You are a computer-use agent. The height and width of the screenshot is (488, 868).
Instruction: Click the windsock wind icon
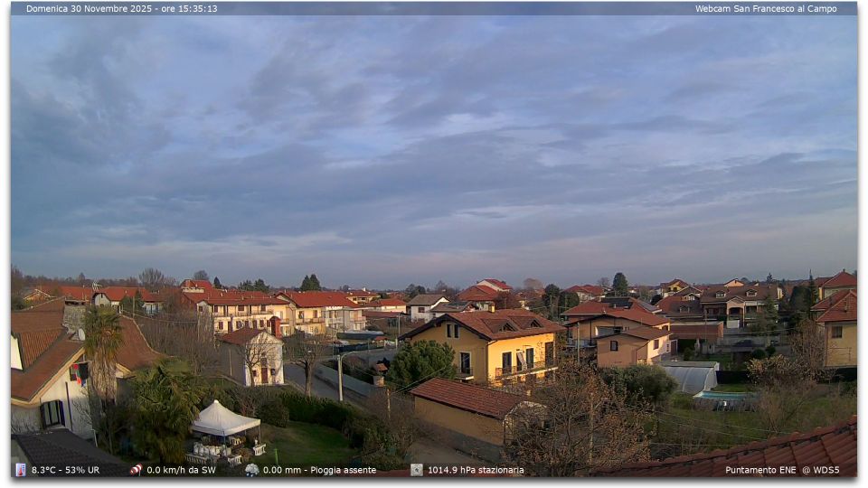click(x=137, y=470)
